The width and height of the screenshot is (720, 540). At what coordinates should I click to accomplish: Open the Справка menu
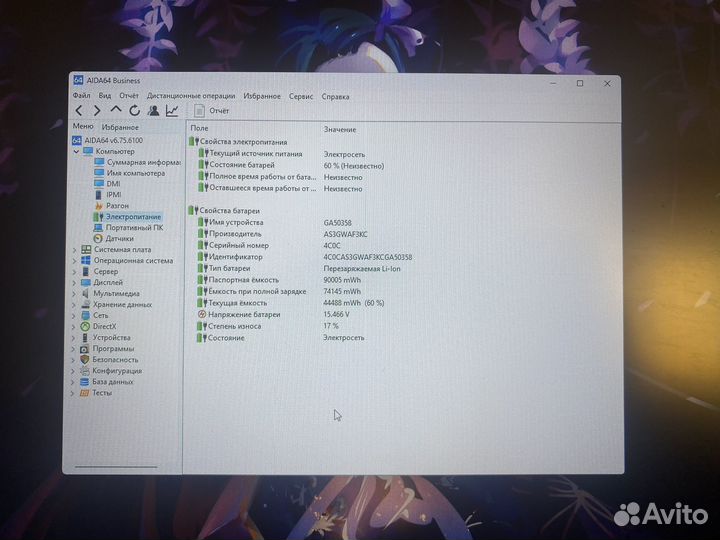[x=335, y=96]
